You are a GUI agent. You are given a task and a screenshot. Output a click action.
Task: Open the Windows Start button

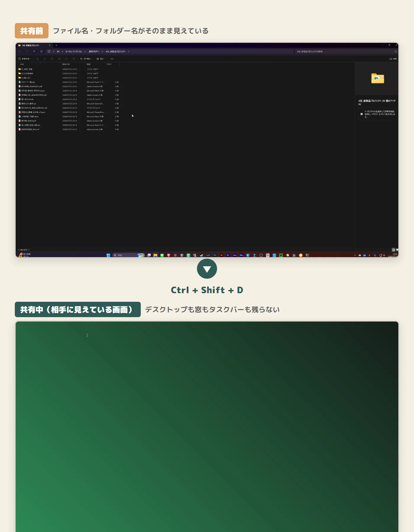pyautogui.click(x=108, y=255)
